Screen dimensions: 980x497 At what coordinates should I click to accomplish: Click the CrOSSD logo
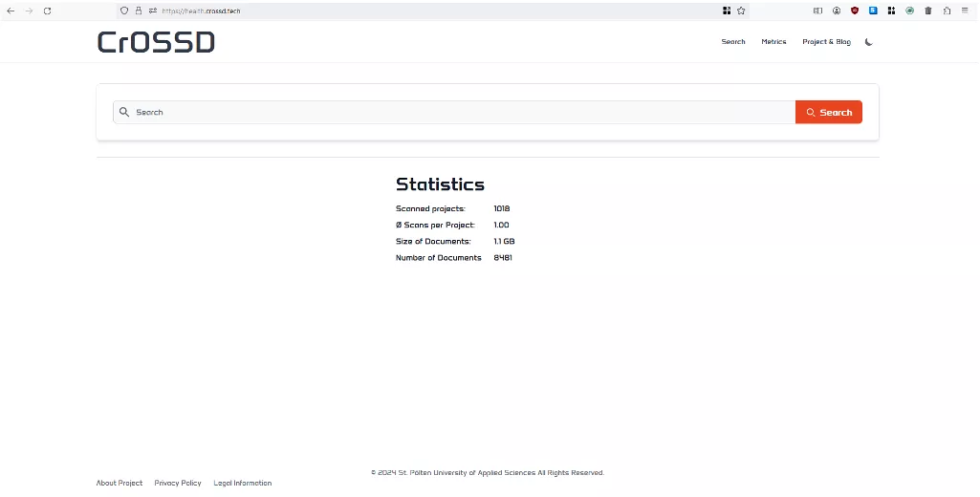156,42
